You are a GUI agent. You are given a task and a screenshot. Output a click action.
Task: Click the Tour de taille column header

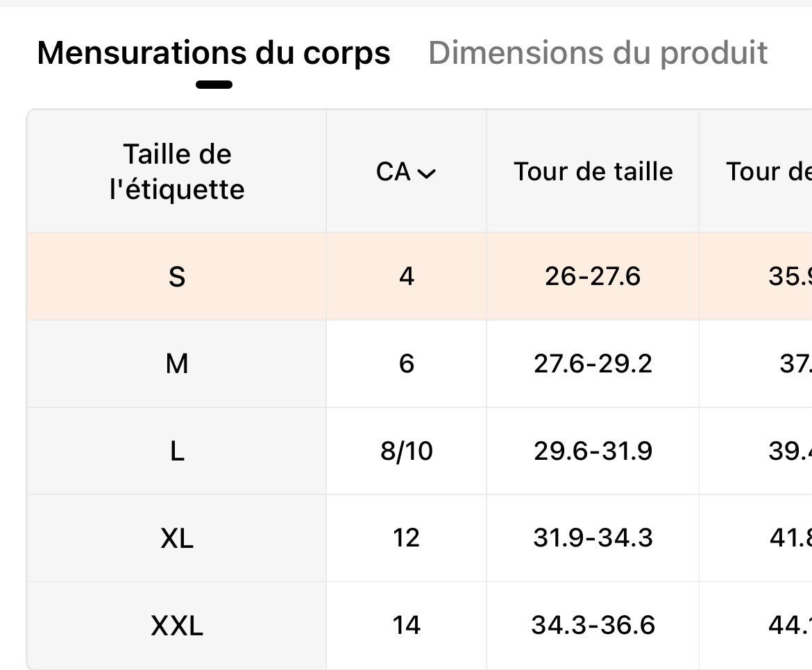click(593, 171)
